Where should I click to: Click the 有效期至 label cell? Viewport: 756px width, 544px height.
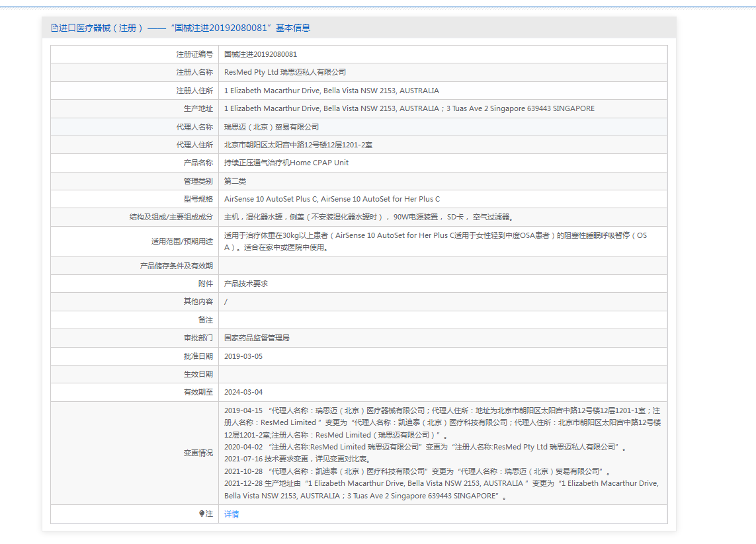click(134, 392)
